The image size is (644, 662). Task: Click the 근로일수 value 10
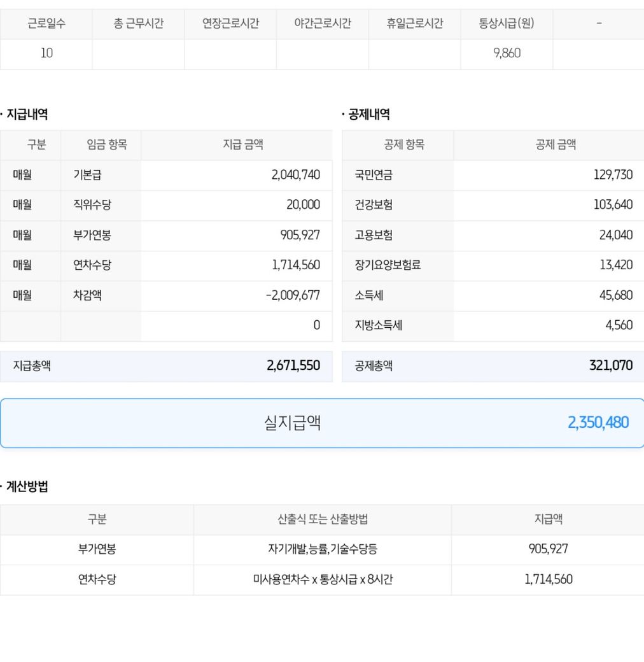click(46, 53)
